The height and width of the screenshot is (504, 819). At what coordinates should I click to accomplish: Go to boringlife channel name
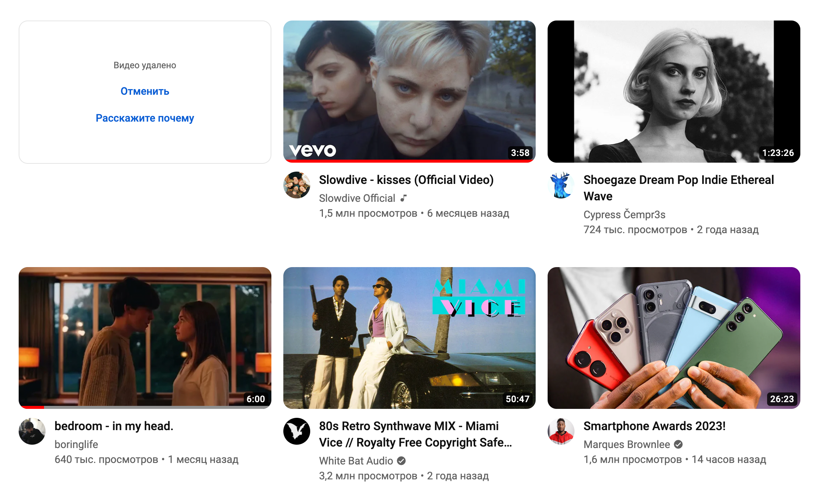(76, 444)
